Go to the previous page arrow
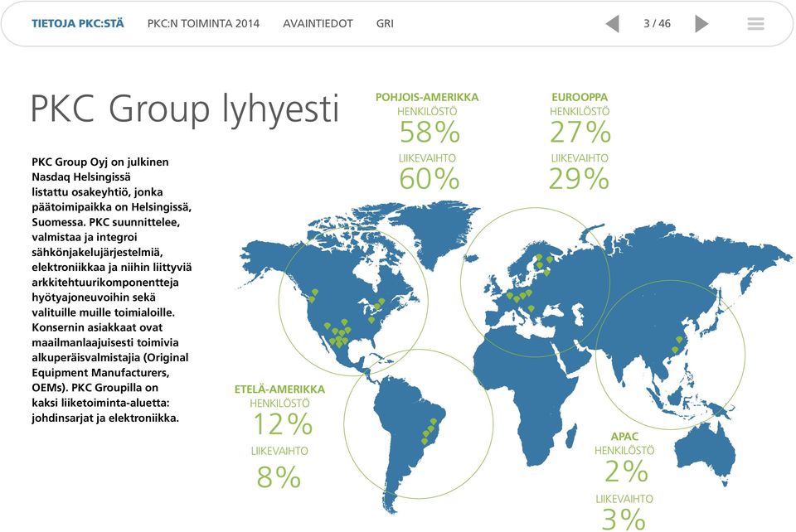The height and width of the screenshot is (532, 796). pos(613,24)
